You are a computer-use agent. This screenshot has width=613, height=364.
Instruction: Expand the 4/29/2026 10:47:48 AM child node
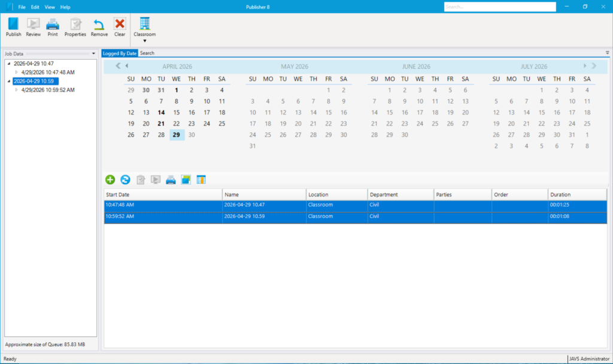pyautogui.click(x=16, y=72)
